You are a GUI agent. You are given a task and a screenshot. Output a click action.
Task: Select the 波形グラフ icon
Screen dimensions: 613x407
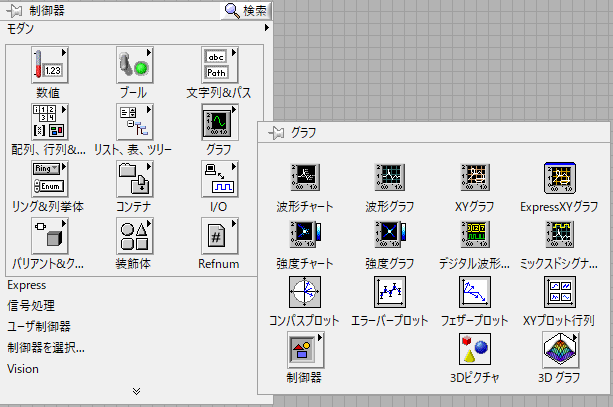(389, 179)
